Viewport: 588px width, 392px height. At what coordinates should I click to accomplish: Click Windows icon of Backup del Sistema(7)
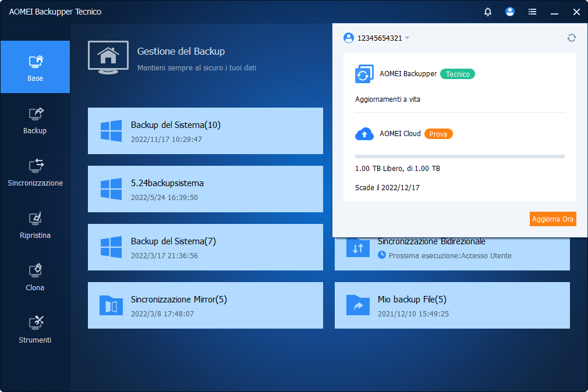(111, 247)
